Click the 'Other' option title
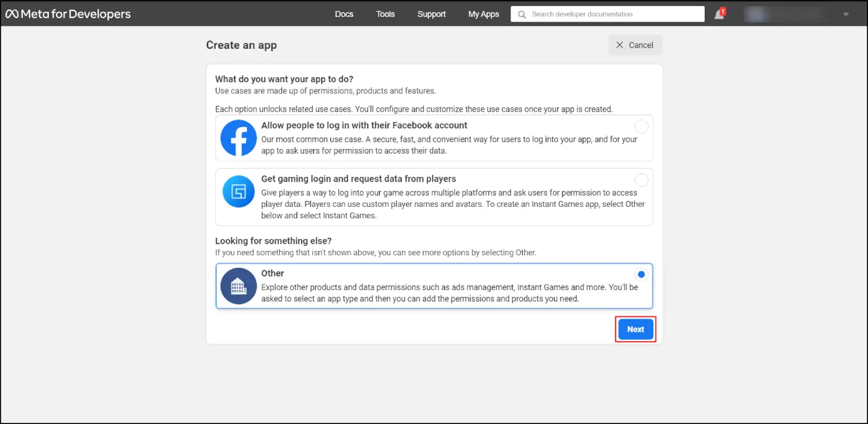 click(x=272, y=273)
